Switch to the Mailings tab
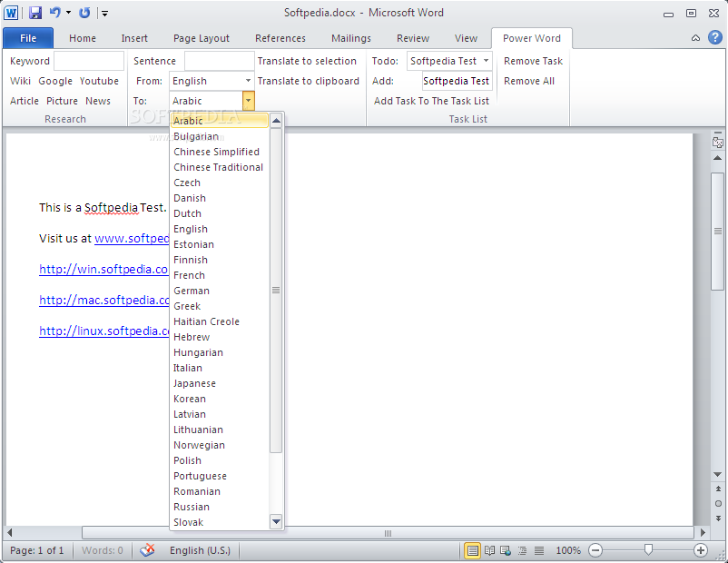 tap(351, 38)
